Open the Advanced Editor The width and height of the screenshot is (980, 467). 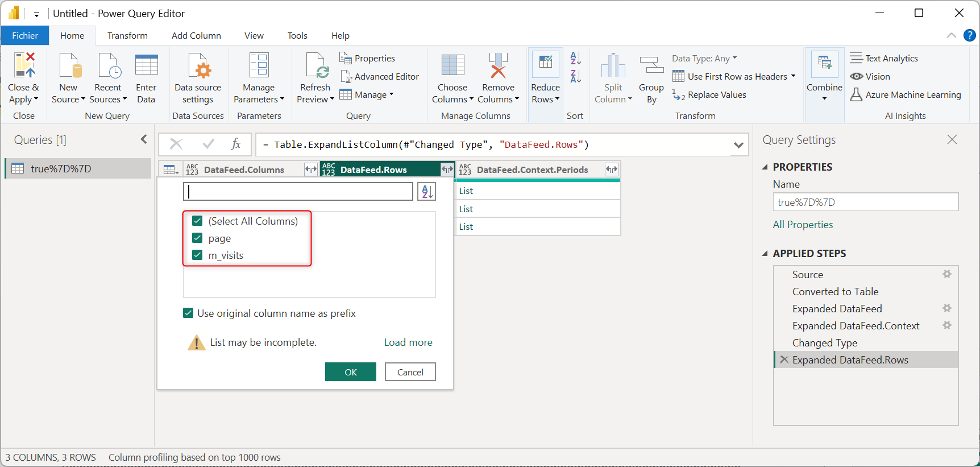click(x=380, y=76)
